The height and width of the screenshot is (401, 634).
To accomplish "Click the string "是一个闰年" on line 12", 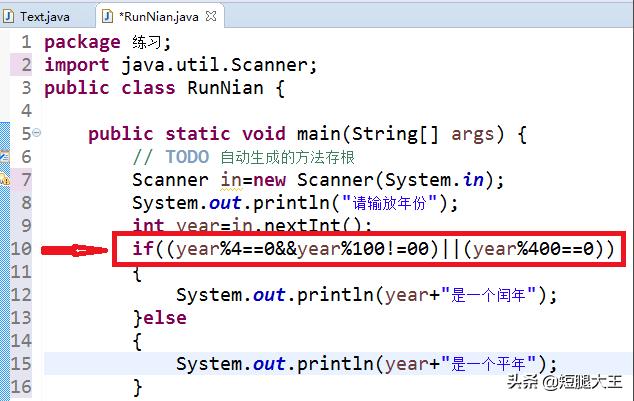I will pos(488,295).
